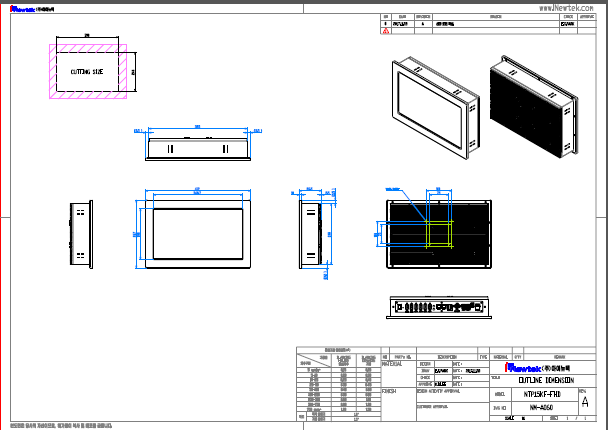Click the red warning triangle in revision table
Viewport: 608px width, 430px height.
385,31
